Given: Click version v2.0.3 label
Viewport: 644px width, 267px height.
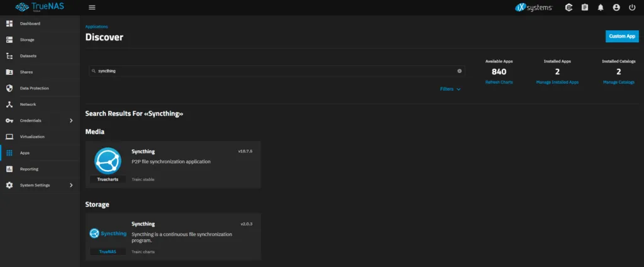Looking at the screenshot, I should click(x=247, y=224).
